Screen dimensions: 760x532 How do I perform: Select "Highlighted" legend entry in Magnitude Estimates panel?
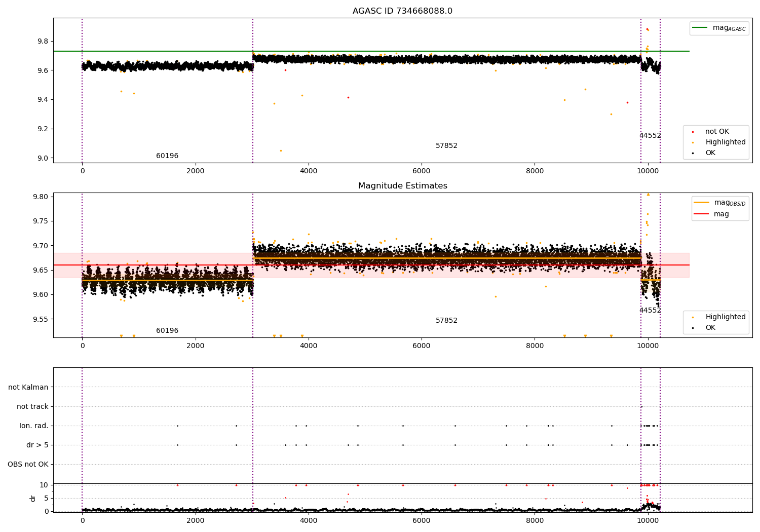(726, 317)
